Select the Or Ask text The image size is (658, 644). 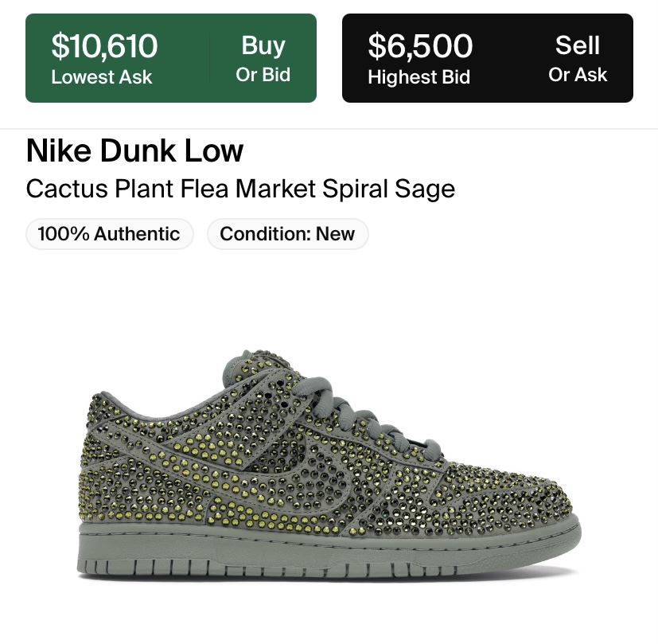tap(577, 75)
